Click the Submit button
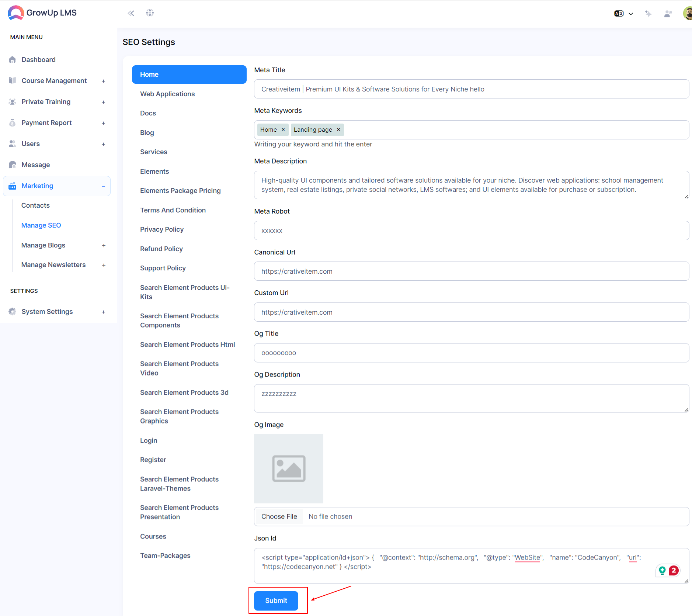This screenshot has height=616, width=692. pyautogui.click(x=276, y=601)
